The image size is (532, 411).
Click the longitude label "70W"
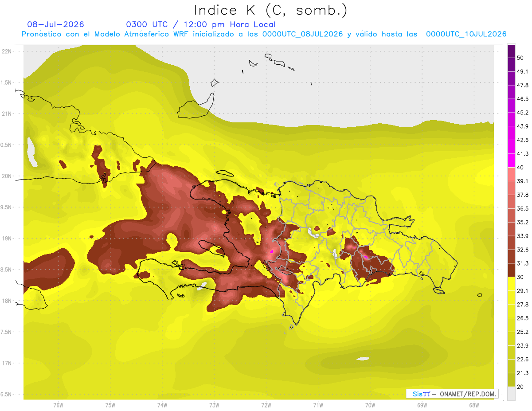(370, 405)
